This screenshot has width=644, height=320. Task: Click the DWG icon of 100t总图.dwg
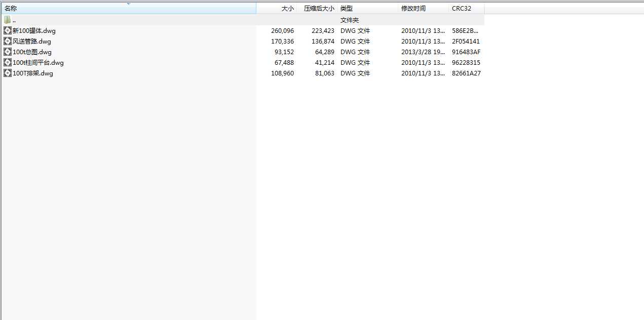tap(7, 52)
